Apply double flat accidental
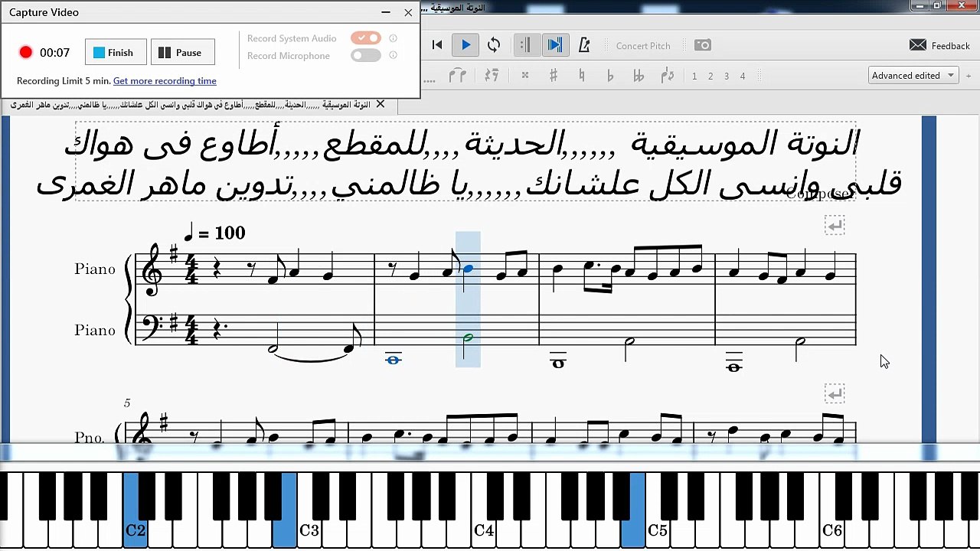The width and height of the screenshot is (980, 551). tap(639, 75)
